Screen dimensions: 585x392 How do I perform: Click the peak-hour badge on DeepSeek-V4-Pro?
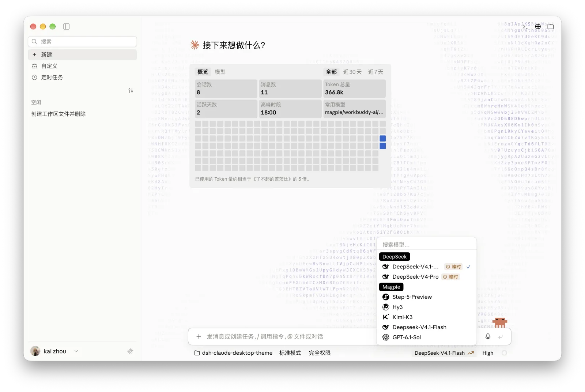tap(450, 277)
